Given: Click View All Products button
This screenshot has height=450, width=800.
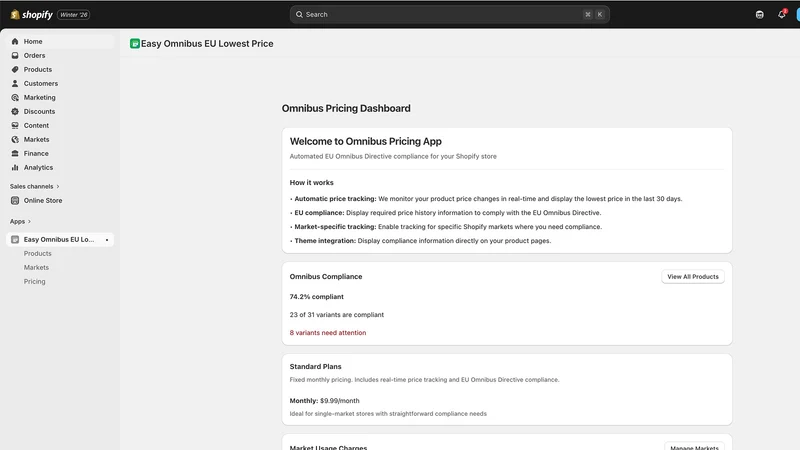Looking at the screenshot, I should point(693,277).
